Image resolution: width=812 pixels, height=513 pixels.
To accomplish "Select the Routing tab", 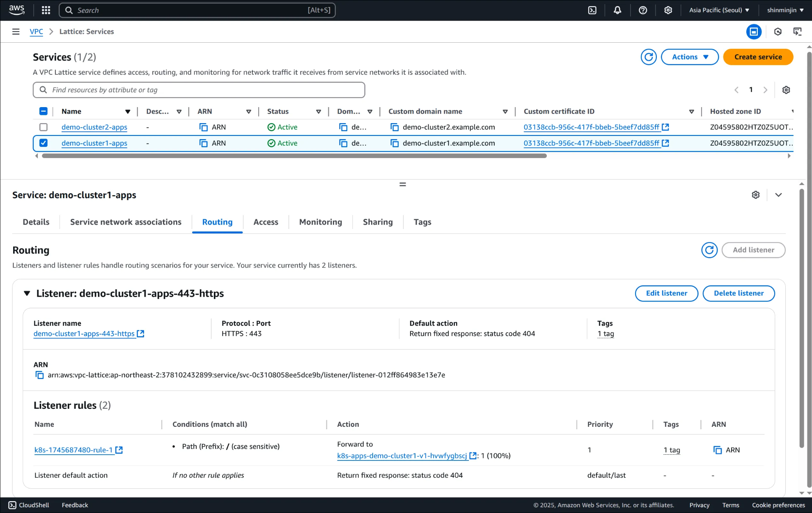I will 217,222.
